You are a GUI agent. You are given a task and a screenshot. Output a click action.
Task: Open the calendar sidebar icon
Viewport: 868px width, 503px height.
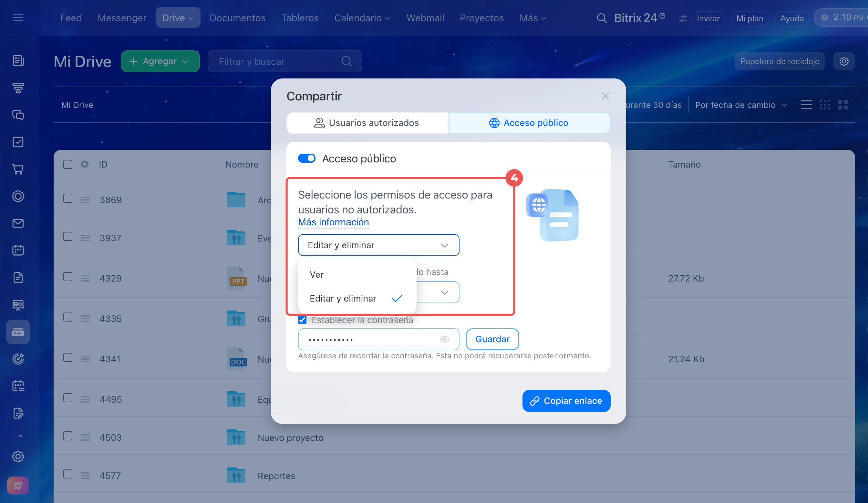[18, 250]
